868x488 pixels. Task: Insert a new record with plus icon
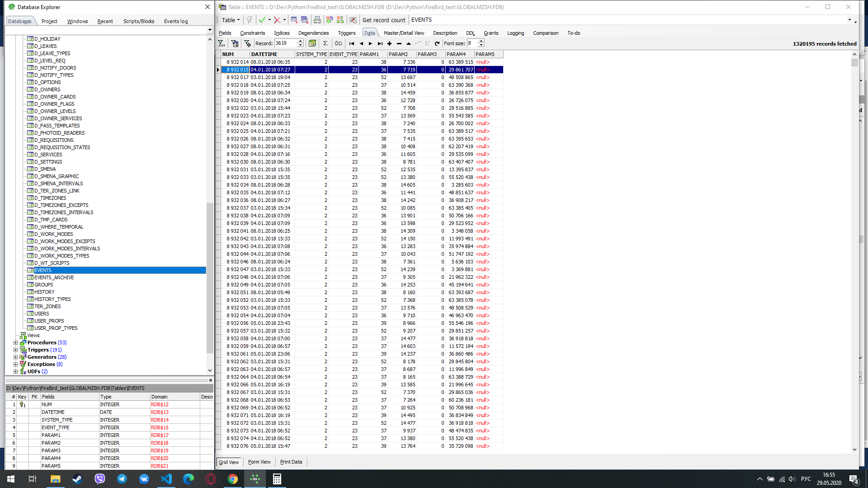point(389,43)
